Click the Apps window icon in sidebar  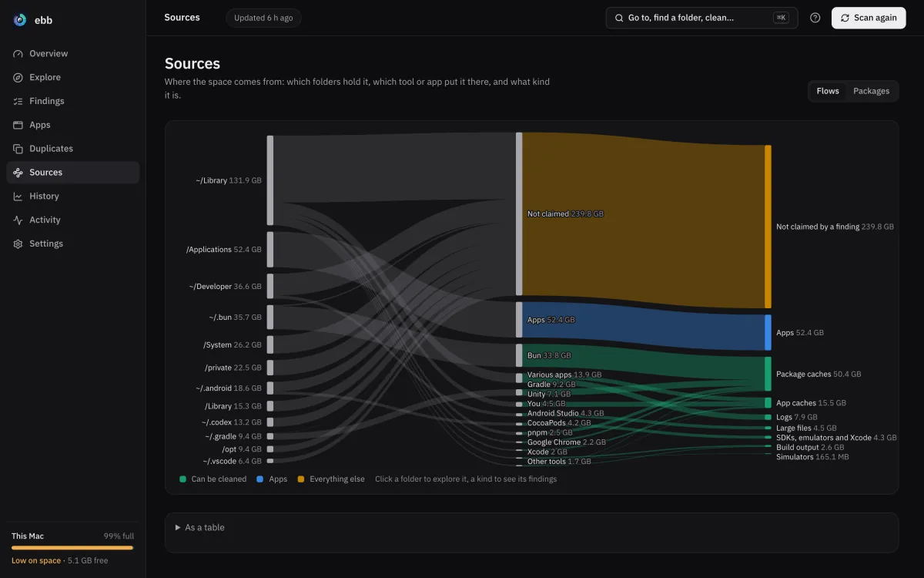[18, 125]
